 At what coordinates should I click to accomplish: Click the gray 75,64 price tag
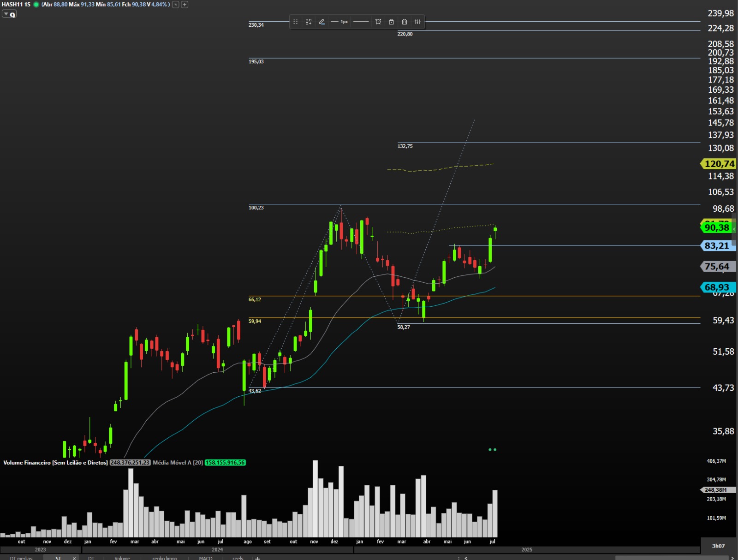pyautogui.click(x=718, y=267)
